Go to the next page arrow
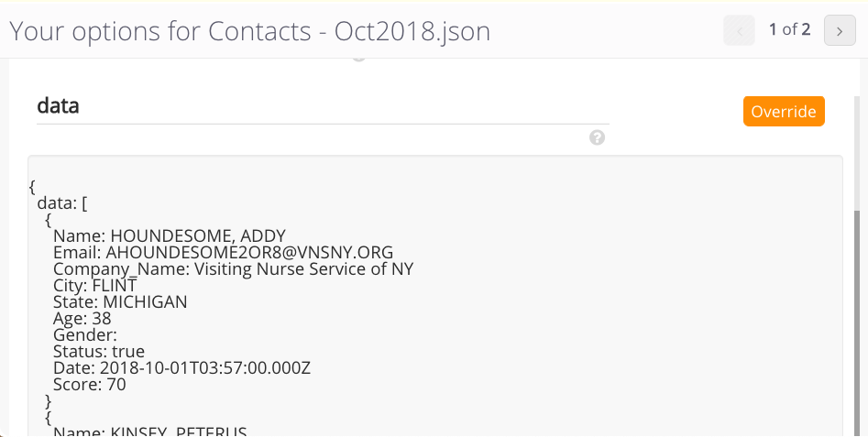The image size is (868, 437). click(x=840, y=30)
